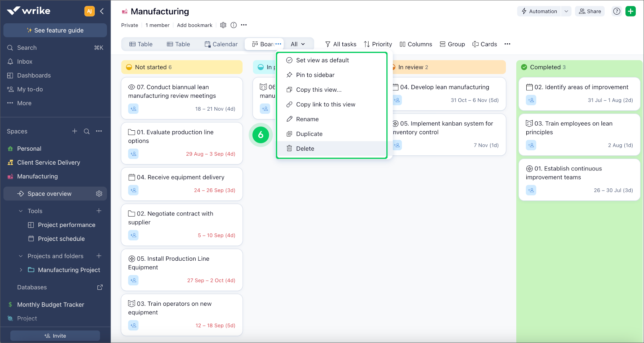Open Search from the sidebar
The image size is (644, 343).
pos(27,47)
